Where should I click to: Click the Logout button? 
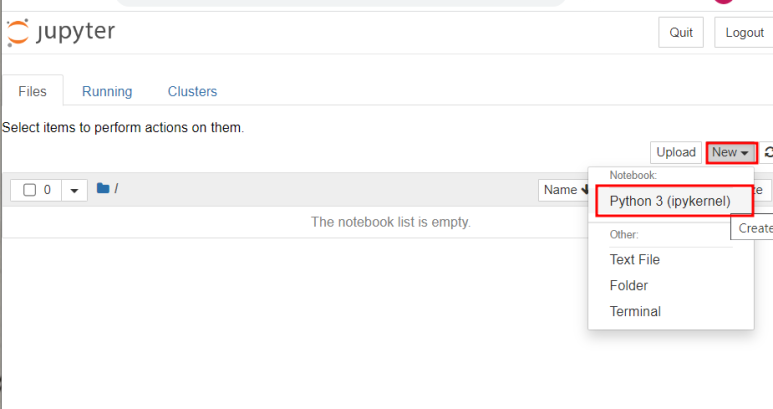(x=744, y=33)
